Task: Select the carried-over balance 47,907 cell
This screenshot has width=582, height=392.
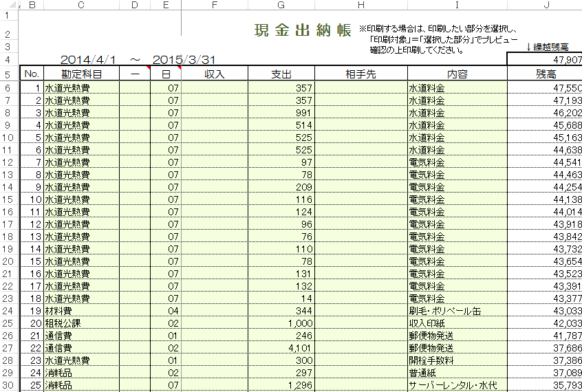Action: coord(544,60)
